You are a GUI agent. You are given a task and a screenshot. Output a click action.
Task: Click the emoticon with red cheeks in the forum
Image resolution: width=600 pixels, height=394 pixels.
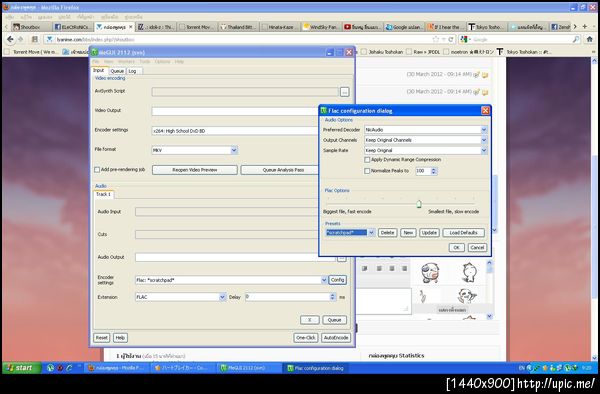coord(430,273)
